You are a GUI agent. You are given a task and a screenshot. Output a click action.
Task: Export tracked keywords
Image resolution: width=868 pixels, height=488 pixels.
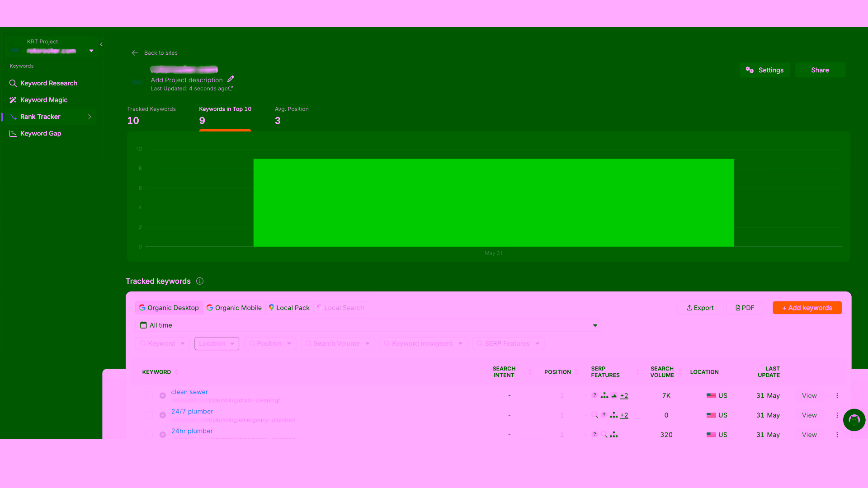[x=700, y=308]
